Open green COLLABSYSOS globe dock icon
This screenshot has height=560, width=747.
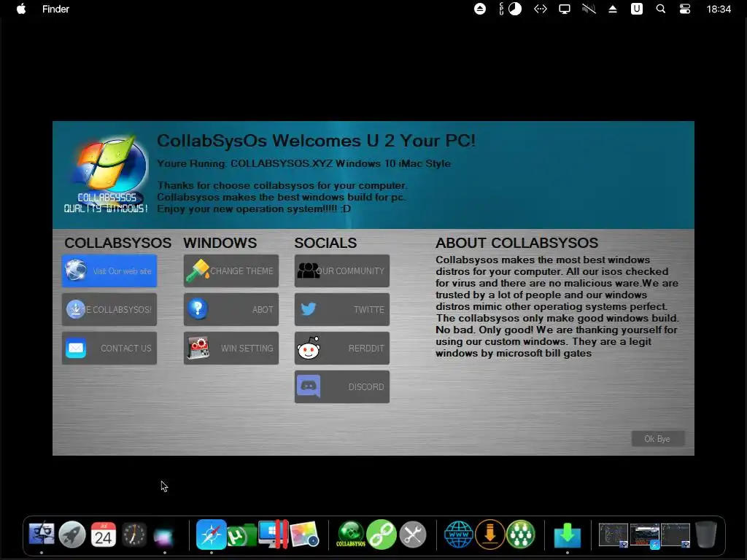[351, 534]
